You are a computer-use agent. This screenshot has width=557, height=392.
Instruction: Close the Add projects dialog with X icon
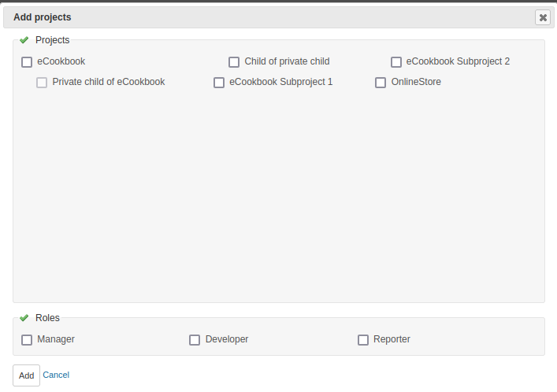543,17
